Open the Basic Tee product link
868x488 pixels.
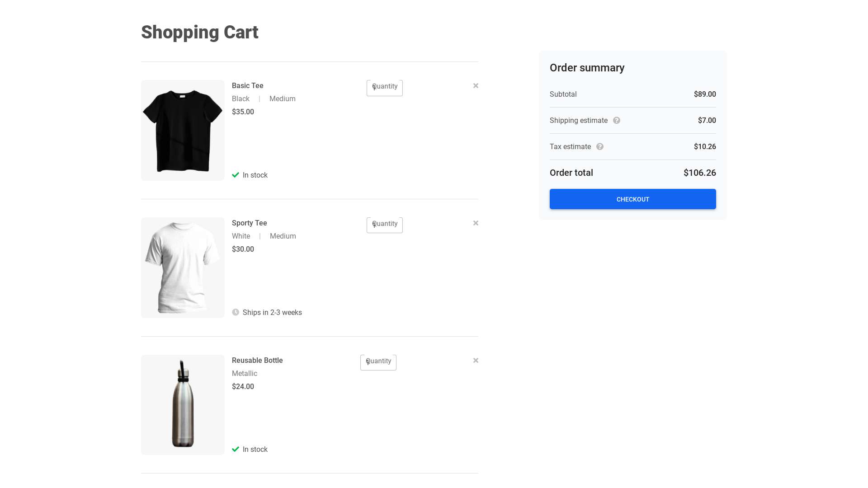click(247, 86)
